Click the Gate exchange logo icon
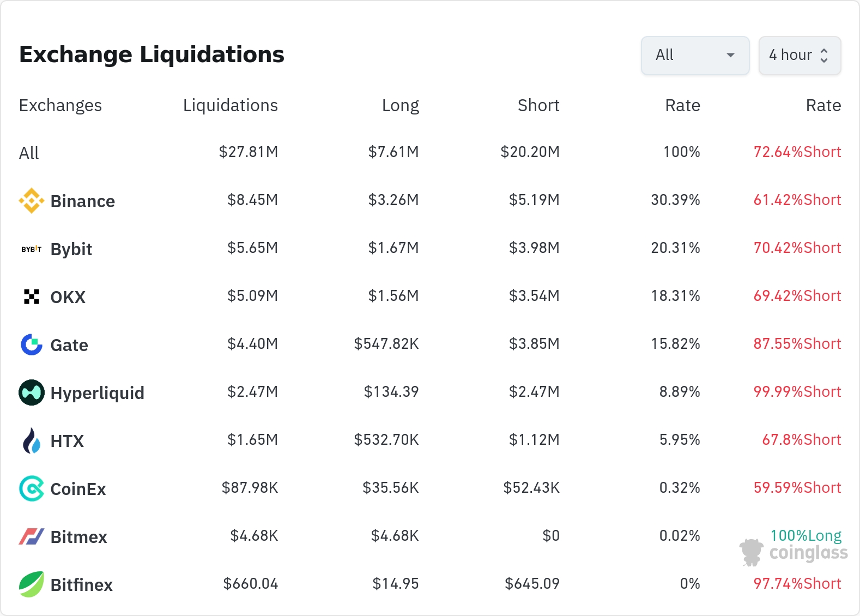860x616 pixels. click(x=32, y=345)
